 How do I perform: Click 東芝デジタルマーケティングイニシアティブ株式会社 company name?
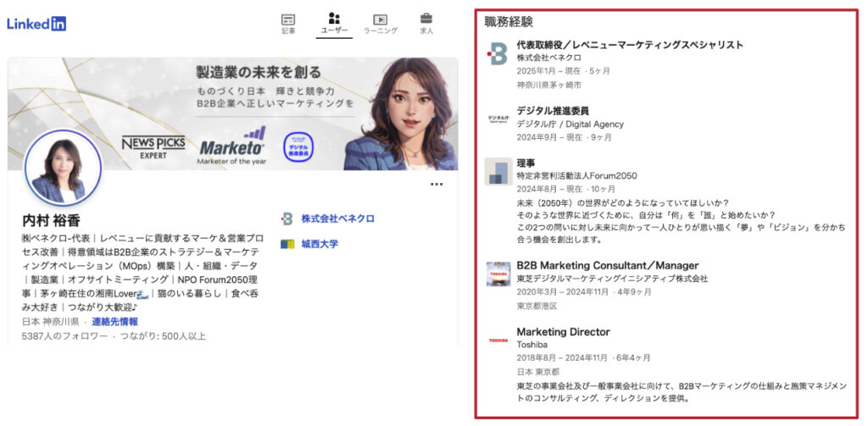pos(612,279)
